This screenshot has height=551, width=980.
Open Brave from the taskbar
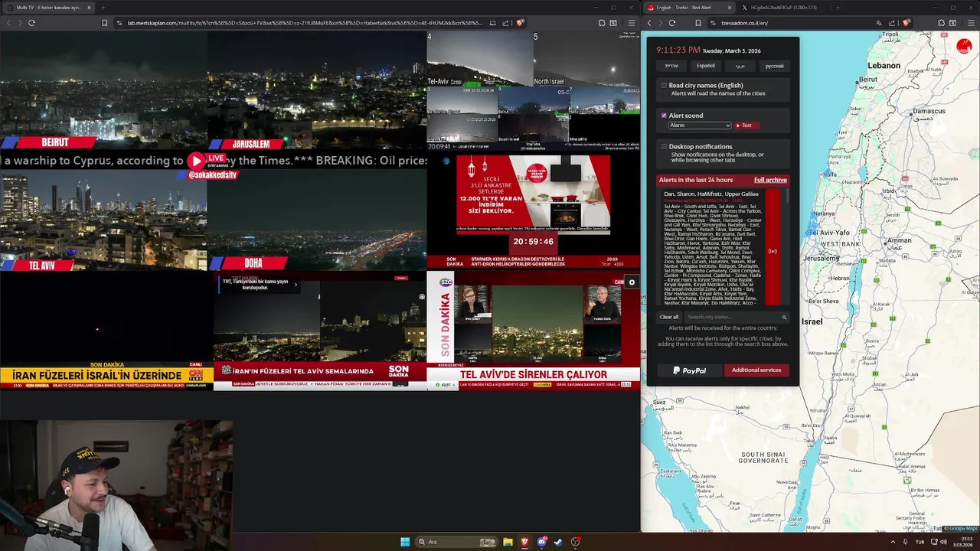click(x=524, y=542)
